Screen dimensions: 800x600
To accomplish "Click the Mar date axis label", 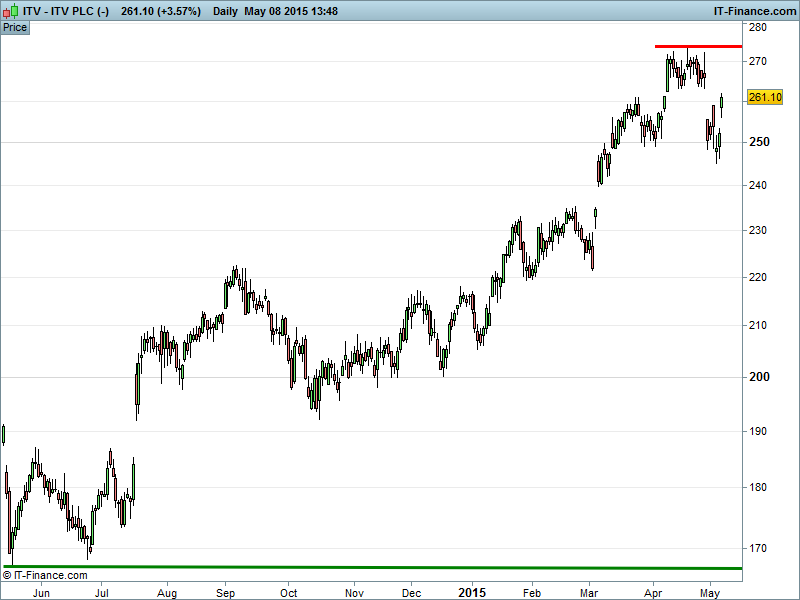I will click(589, 593).
